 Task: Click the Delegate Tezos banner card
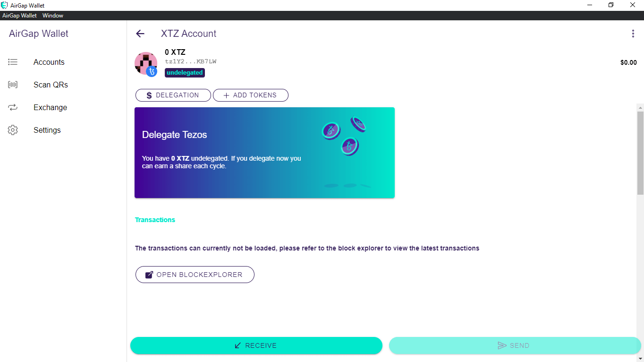coord(264,153)
